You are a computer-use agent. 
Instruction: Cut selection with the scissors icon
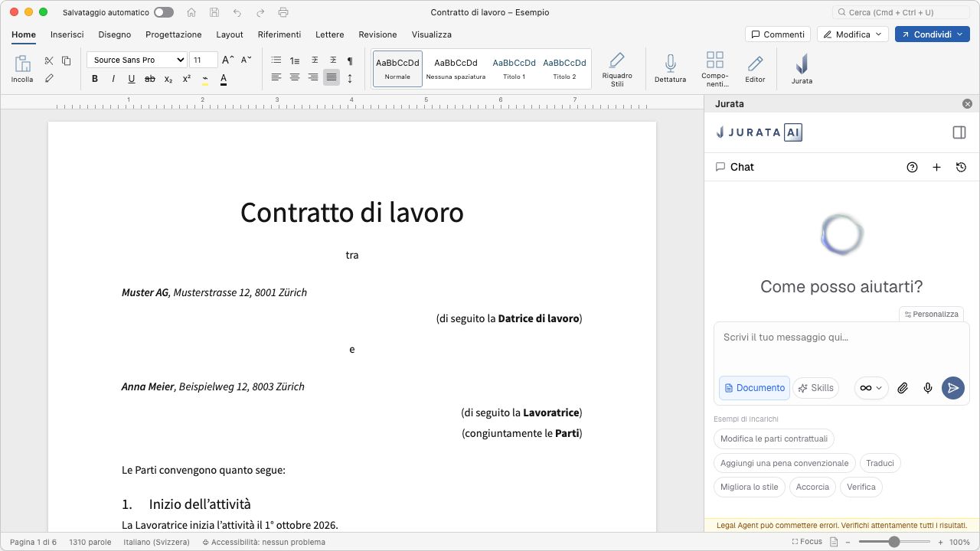coord(49,60)
